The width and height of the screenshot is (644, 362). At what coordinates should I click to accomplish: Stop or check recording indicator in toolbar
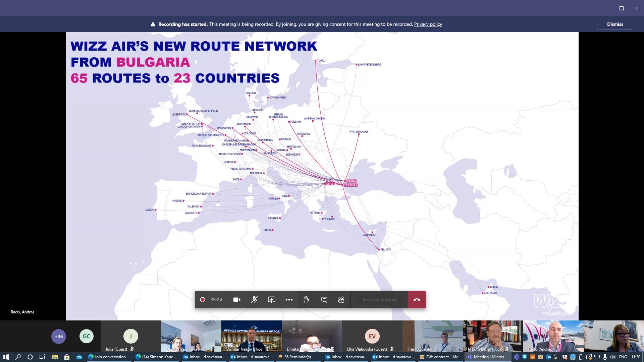203,300
